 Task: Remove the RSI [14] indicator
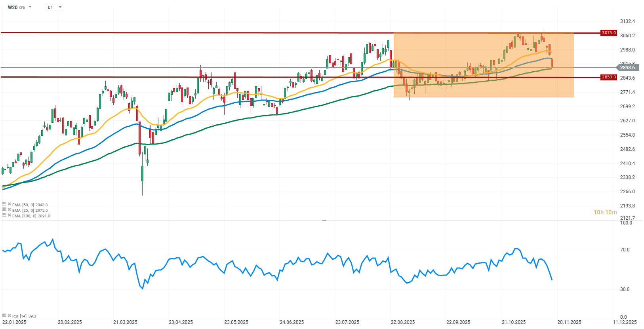pos(9,316)
